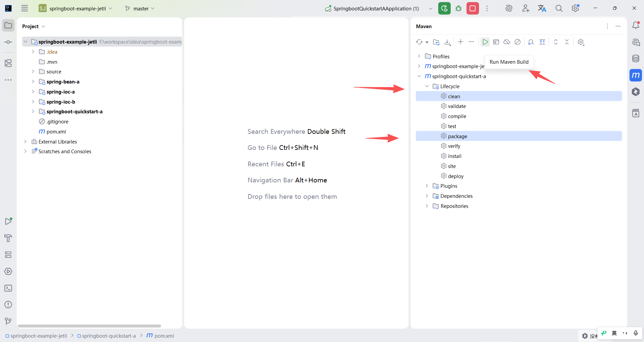
Task: Toggle the Maven tool window on right stripe
Action: point(636,75)
